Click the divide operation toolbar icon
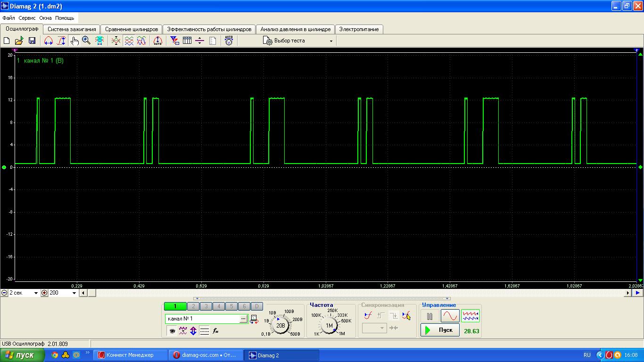 point(199,41)
